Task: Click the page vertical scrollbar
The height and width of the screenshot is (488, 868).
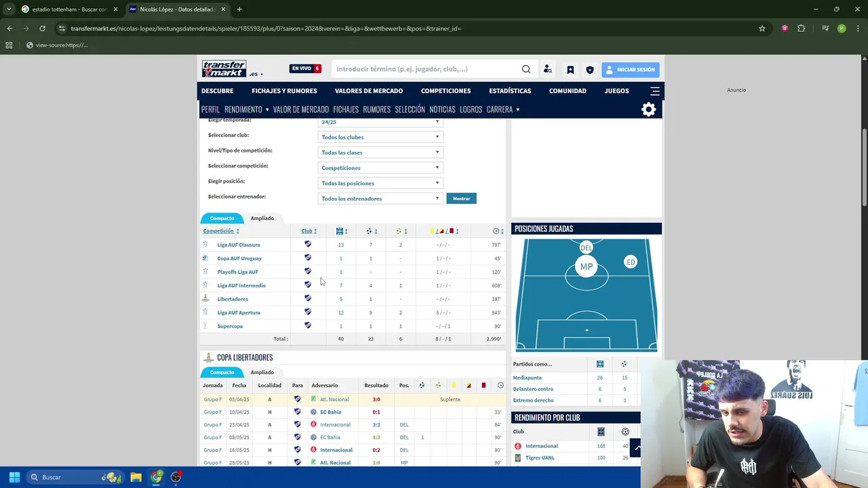Action: [x=864, y=168]
